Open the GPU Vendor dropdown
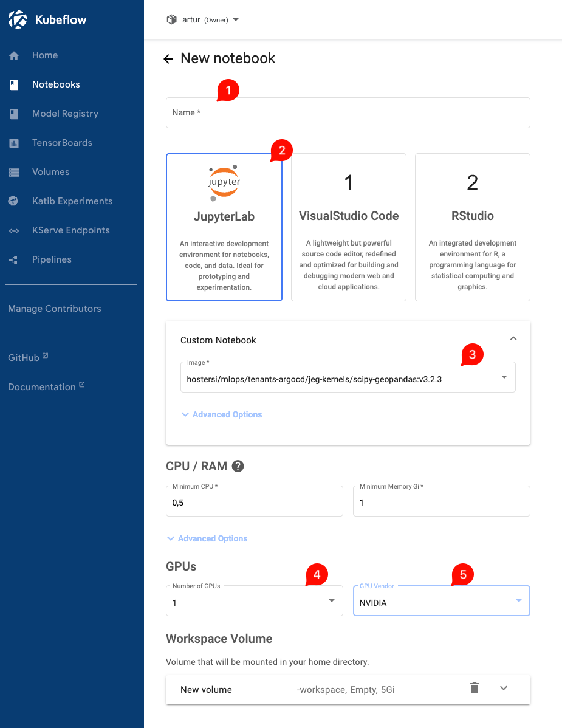Screen dimensions: 562x728 coord(441,601)
